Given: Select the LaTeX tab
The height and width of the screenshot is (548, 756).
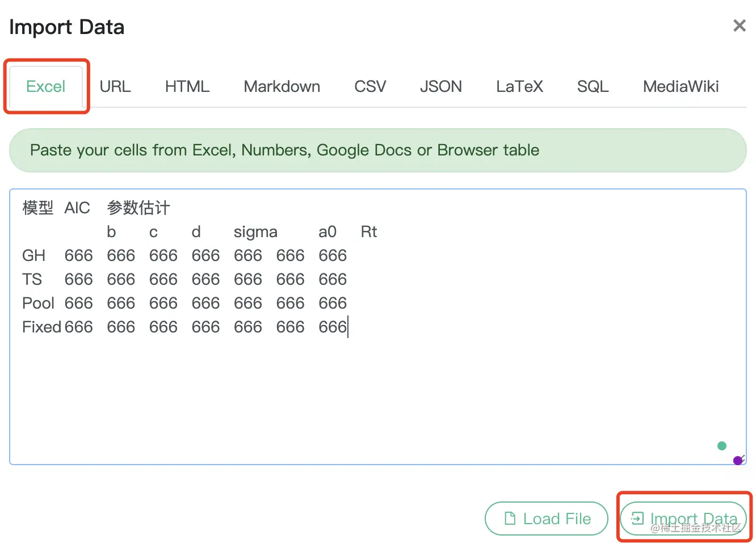Looking at the screenshot, I should (519, 86).
